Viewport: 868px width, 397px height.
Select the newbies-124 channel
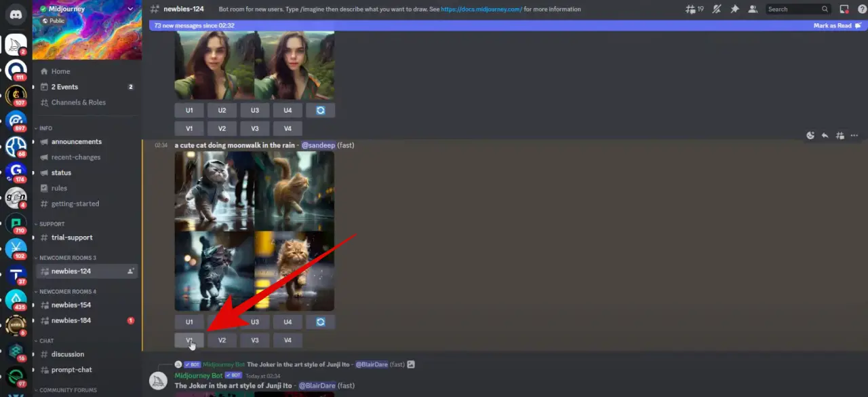87,271
